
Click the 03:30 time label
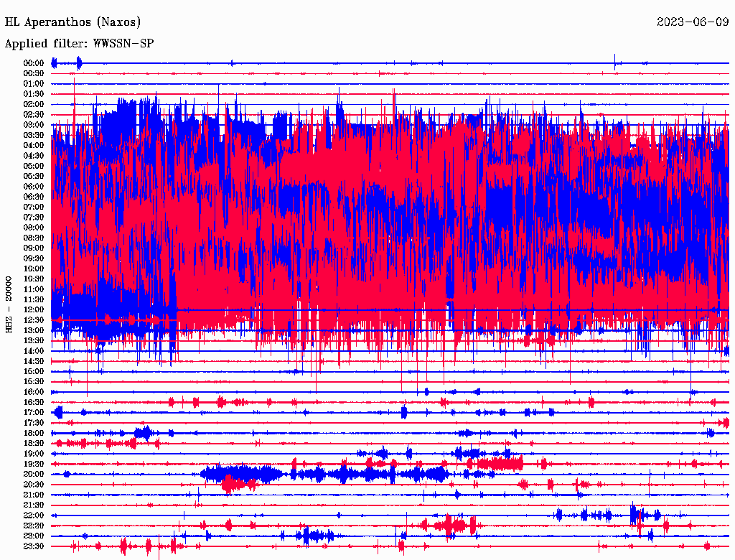click(x=34, y=135)
